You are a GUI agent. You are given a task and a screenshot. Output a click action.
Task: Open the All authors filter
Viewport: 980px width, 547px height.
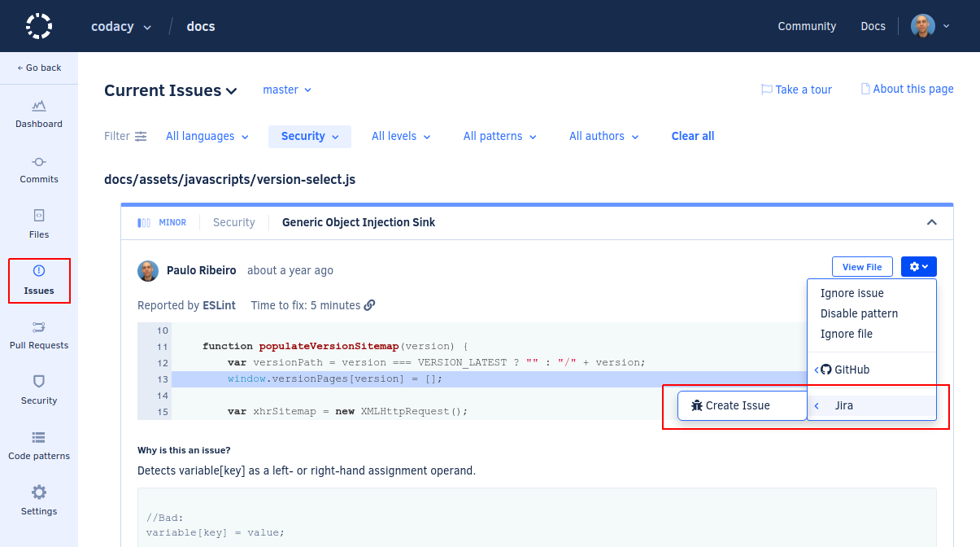pyautogui.click(x=604, y=136)
